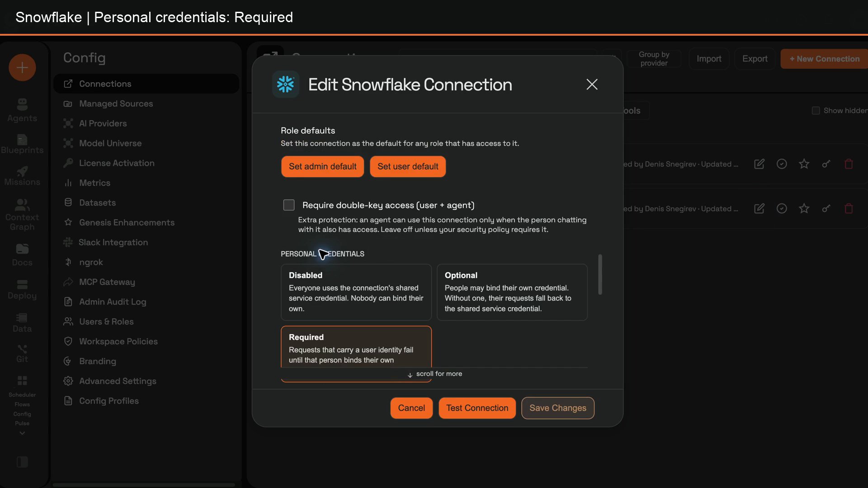Click the + New Connection button

click(824, 59)
